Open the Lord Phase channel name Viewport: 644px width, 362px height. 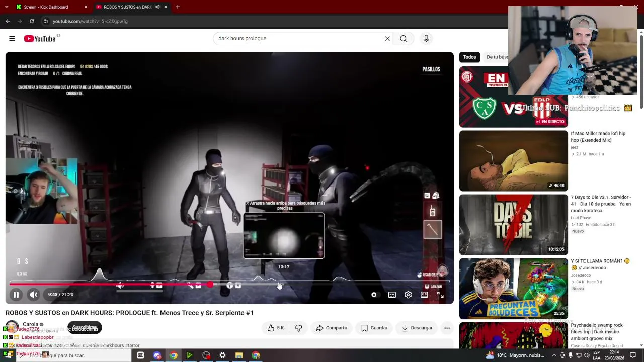[581, 218]
